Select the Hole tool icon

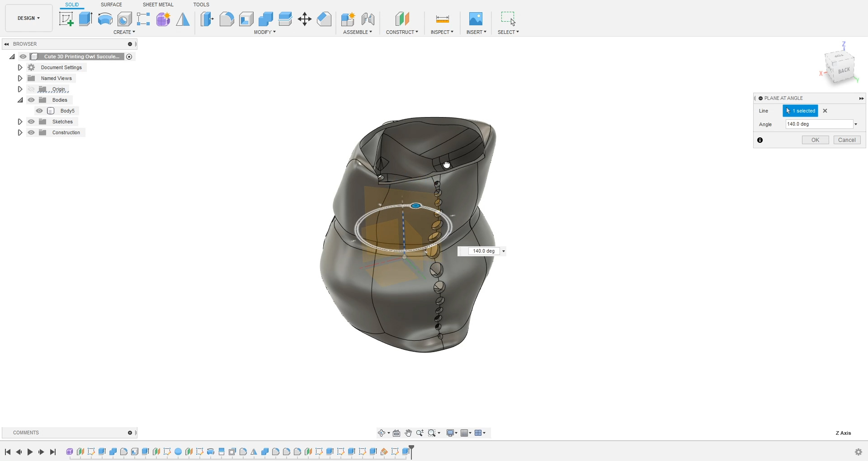click(124, 19)
